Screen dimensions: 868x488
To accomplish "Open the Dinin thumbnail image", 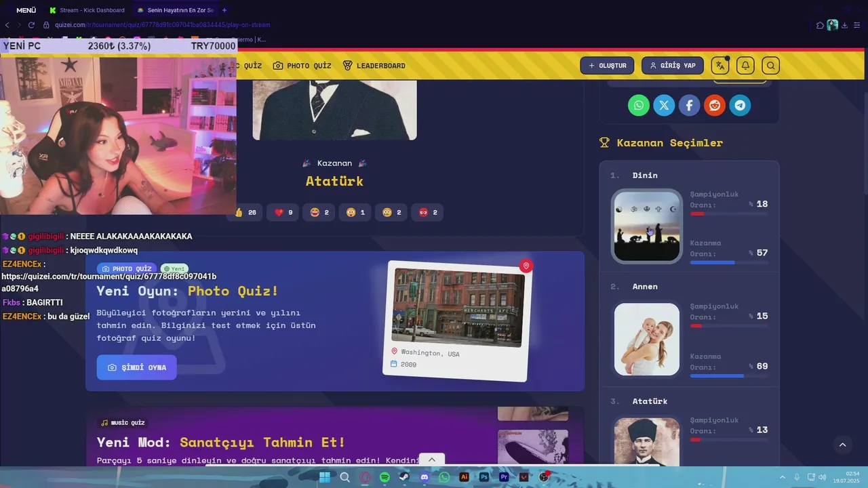I will (x=647, y=226).
